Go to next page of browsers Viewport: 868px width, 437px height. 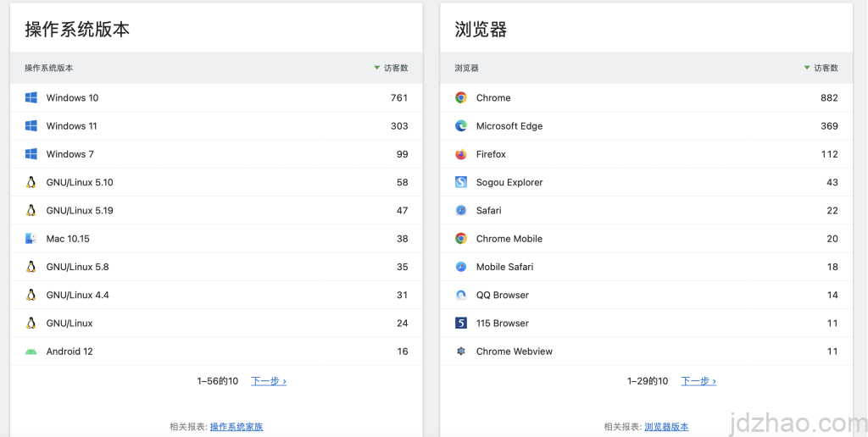[x=698, y=381]
